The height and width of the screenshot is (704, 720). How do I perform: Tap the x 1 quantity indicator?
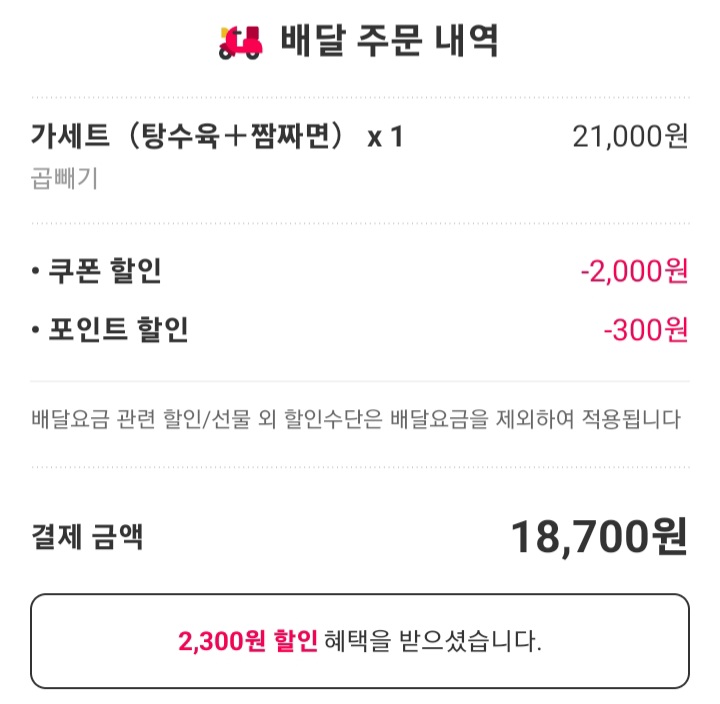pos(385,137)
